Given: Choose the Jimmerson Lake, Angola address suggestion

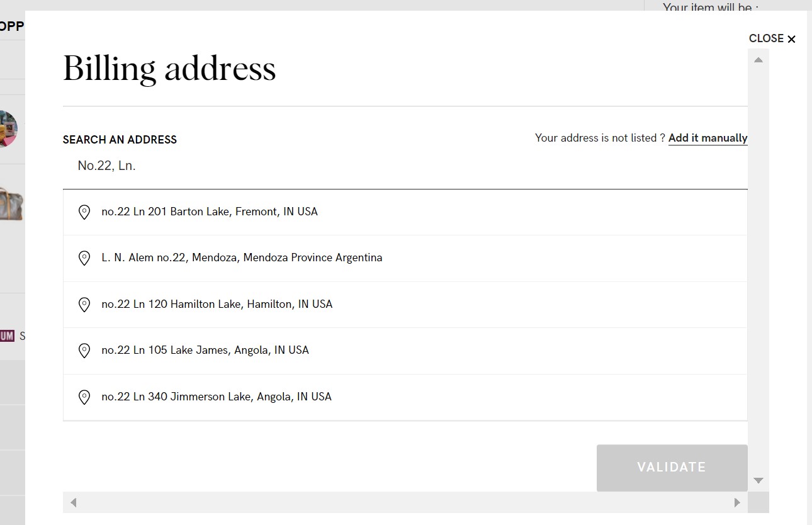Looking at the screenshot, I should pyautogui.click(x=217, y=397).
